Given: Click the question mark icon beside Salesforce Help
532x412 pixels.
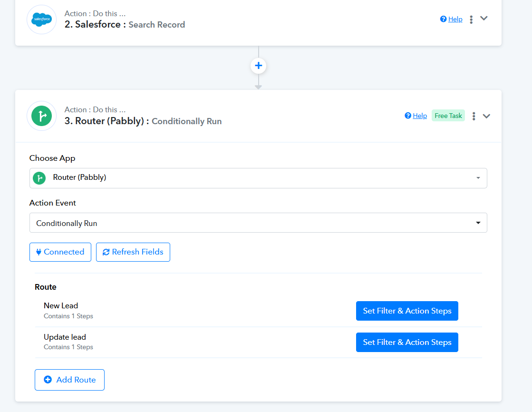Looking at the screenshot, I should [x=443, y=19].
